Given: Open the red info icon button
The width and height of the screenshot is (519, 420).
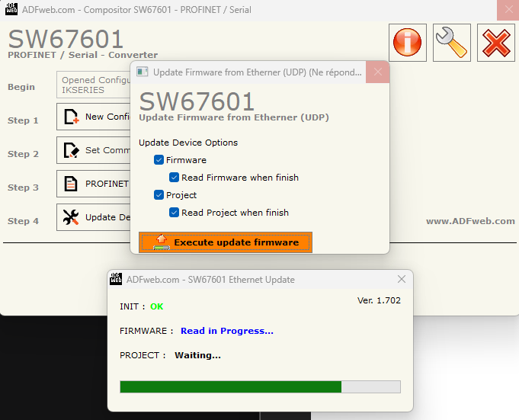Looking at the screenshot, I should pyautogui.click(x=408, y=43).
